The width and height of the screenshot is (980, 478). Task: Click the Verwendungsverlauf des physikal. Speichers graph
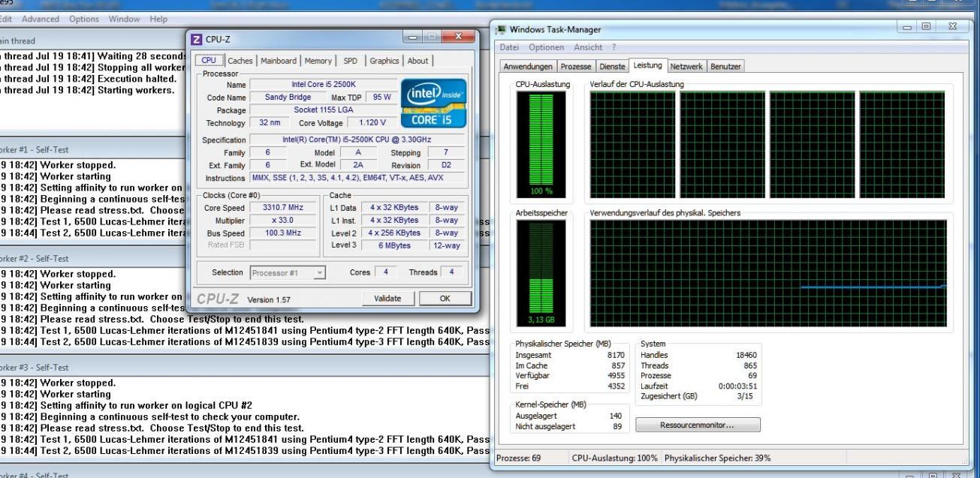point(768,272)
